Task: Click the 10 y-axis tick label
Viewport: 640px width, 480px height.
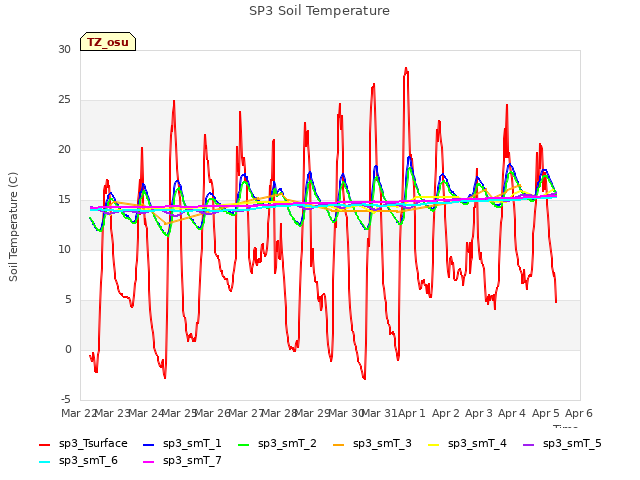Action: (x=64, y=249)
